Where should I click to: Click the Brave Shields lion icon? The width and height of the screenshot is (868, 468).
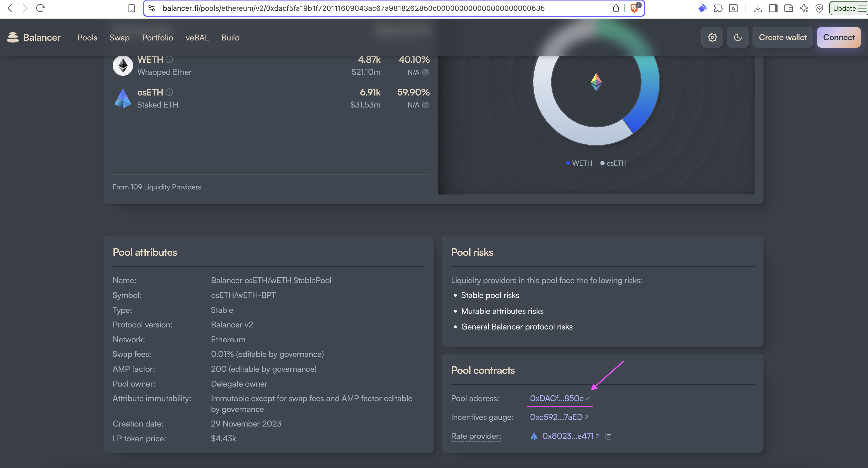pos(634,8)
